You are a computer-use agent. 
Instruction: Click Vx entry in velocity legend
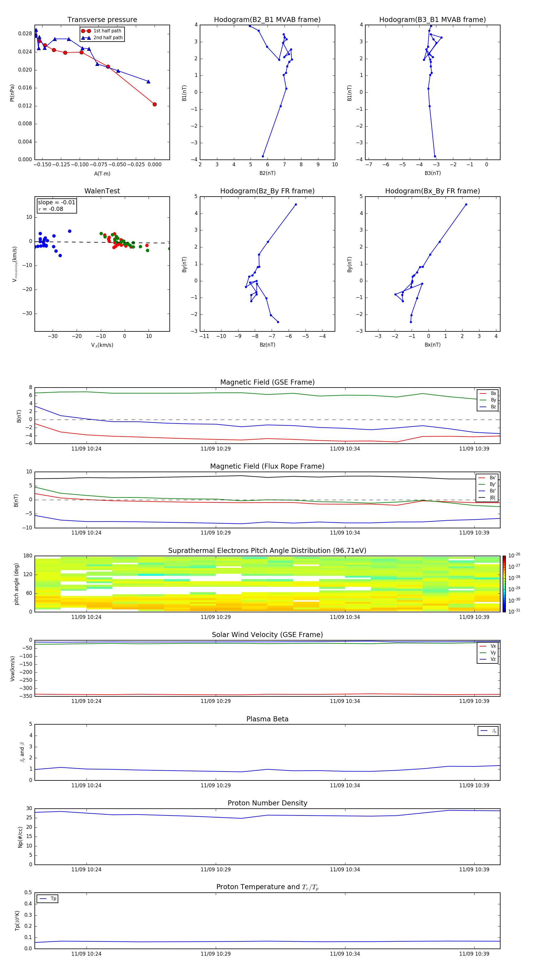pos(488,646)
